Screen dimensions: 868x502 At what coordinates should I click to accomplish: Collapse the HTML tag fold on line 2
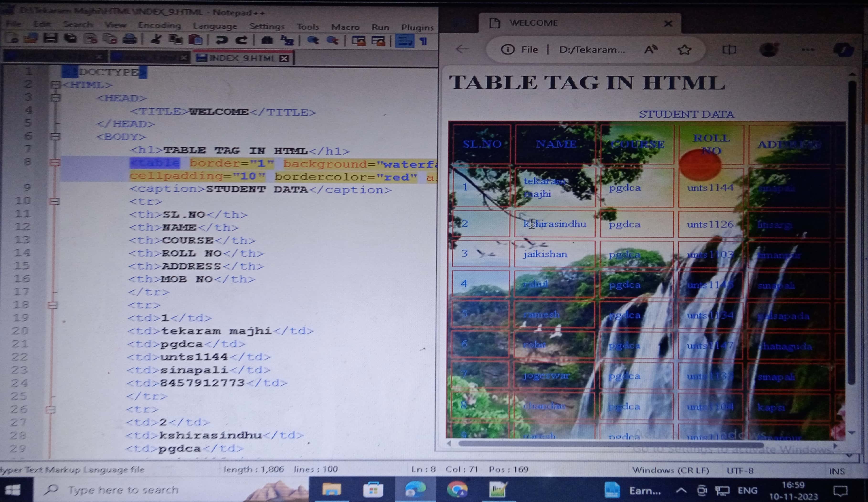[x=55, y=85]
